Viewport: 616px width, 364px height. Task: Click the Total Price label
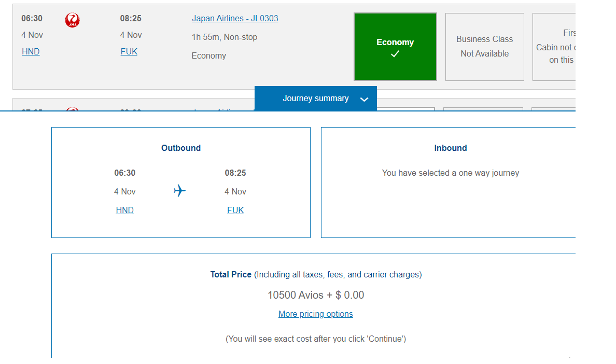pos(231,274)
